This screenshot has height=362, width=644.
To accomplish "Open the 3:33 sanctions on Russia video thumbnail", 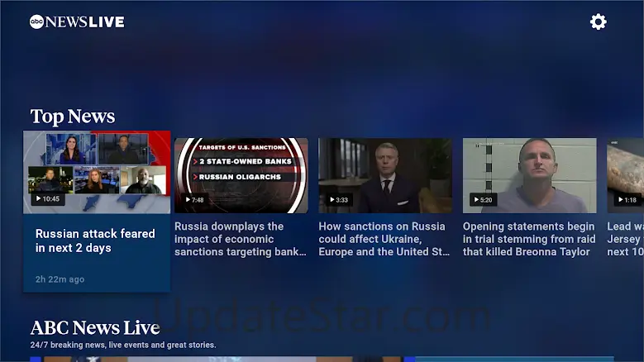I will [x=385, y=175].
